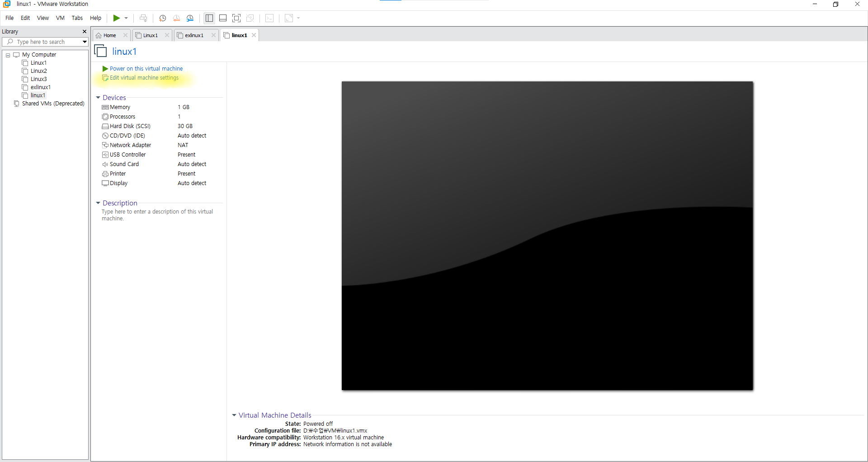
Task: Open the Edit menu
Action: 25,18
